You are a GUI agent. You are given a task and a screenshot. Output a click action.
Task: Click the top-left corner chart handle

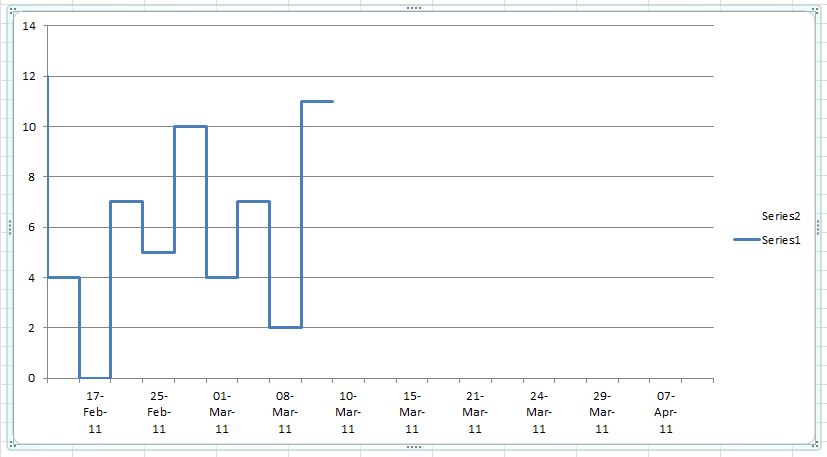click(x=10, y=9)
